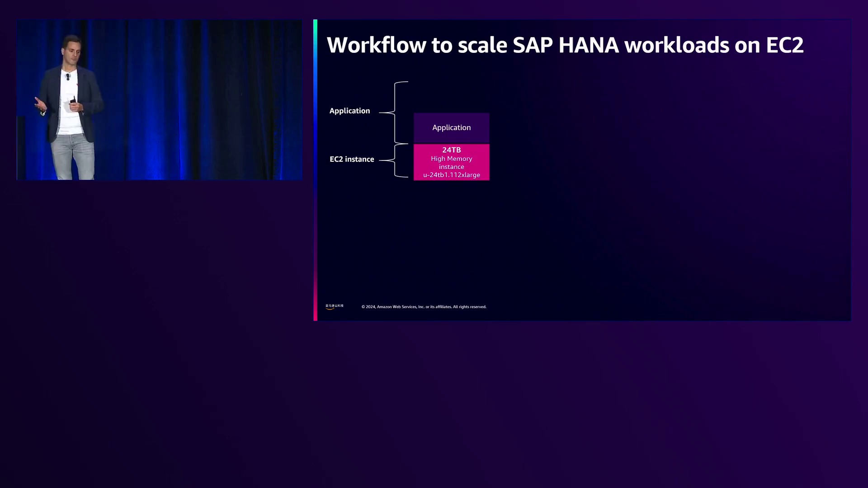Click the speaker video thumbnail
The height and width of the screenshot is (488, 868).
160,100
